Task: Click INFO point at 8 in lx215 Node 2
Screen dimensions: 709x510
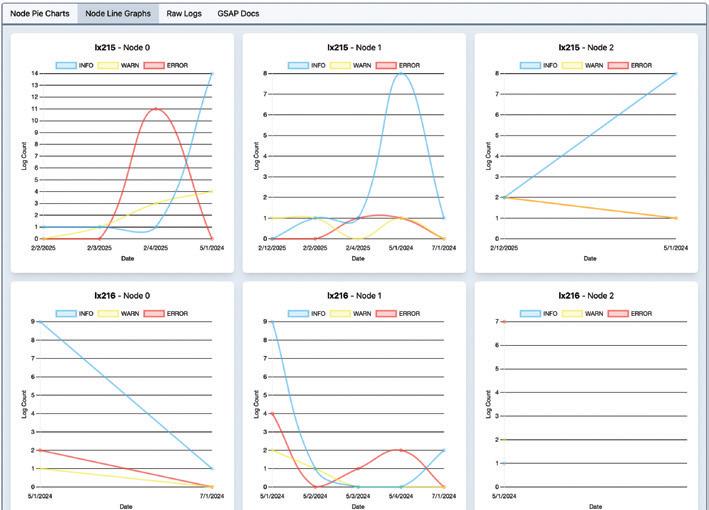Action: tap(676, 73)
